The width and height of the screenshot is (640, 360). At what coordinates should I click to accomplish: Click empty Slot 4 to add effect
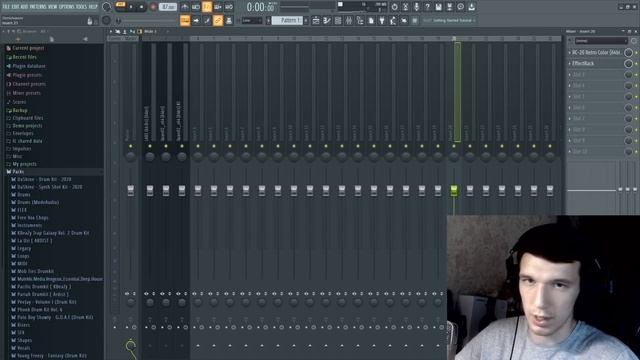point(597,86)
